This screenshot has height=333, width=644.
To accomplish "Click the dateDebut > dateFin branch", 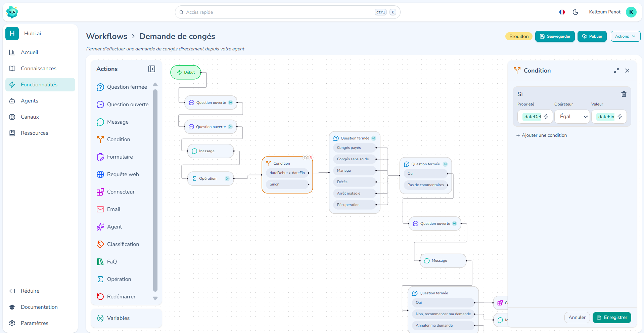I will 287,173.
